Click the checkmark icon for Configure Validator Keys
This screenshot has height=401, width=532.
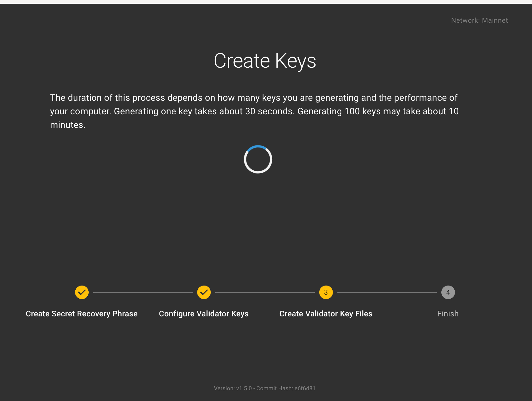coord(204,292)
